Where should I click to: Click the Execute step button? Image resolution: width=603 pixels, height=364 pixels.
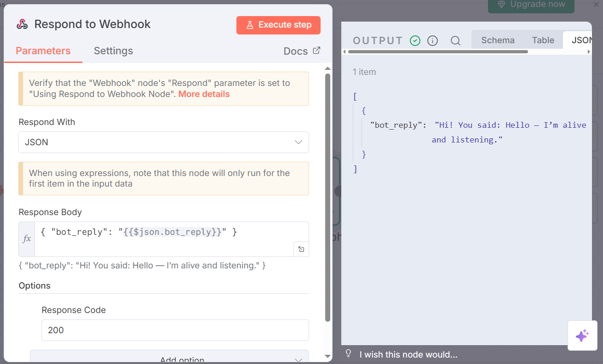tap(278, 25)
